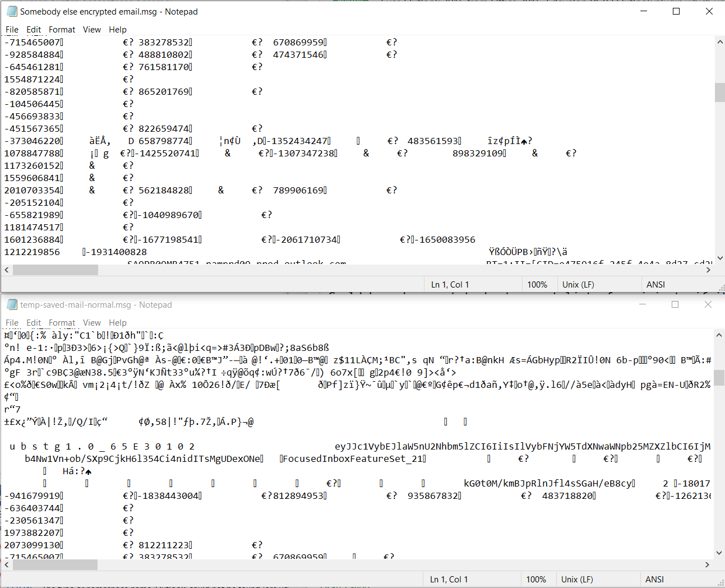Click horizontal scrollbar thumb in bottom window
Viewport: 725px width, 588px height.
point(56,564)
